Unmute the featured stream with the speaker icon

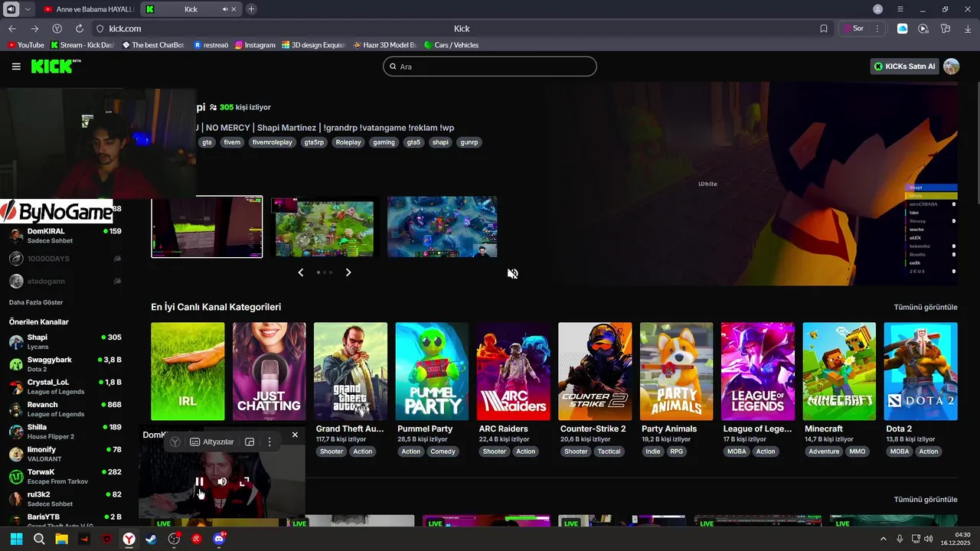[512, 274]
